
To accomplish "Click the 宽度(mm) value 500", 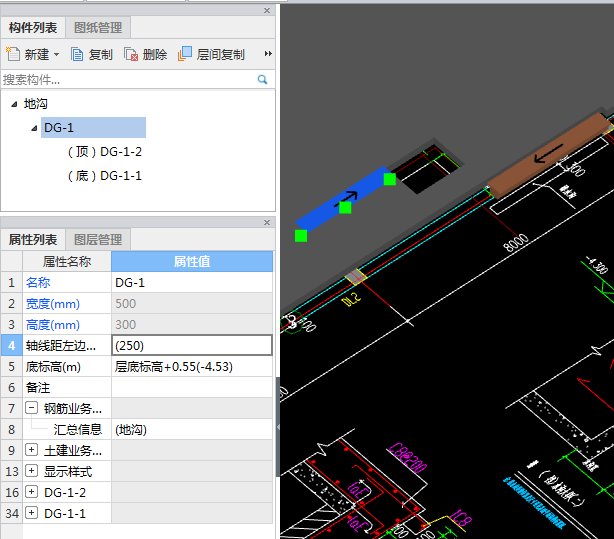I will click(192, 304).
